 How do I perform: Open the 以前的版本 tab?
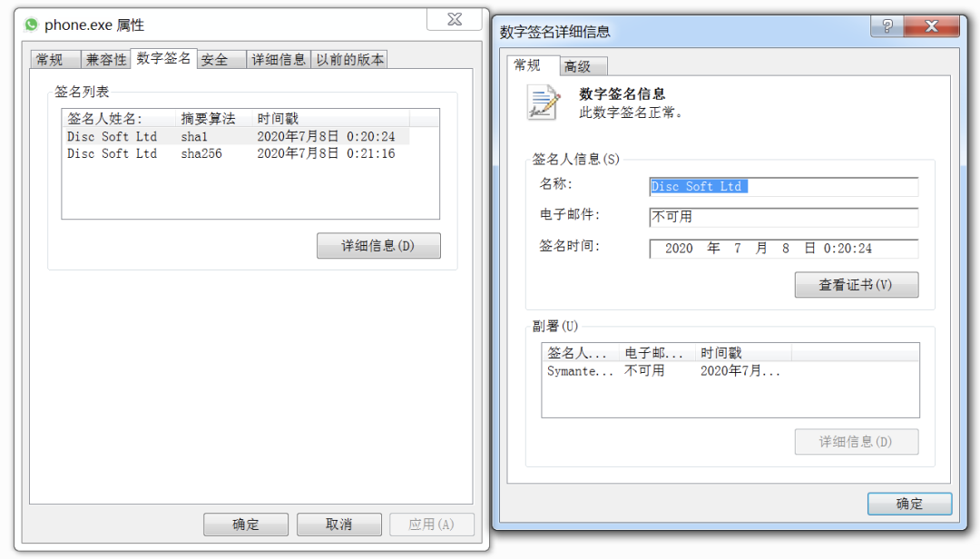click(349, 59)
